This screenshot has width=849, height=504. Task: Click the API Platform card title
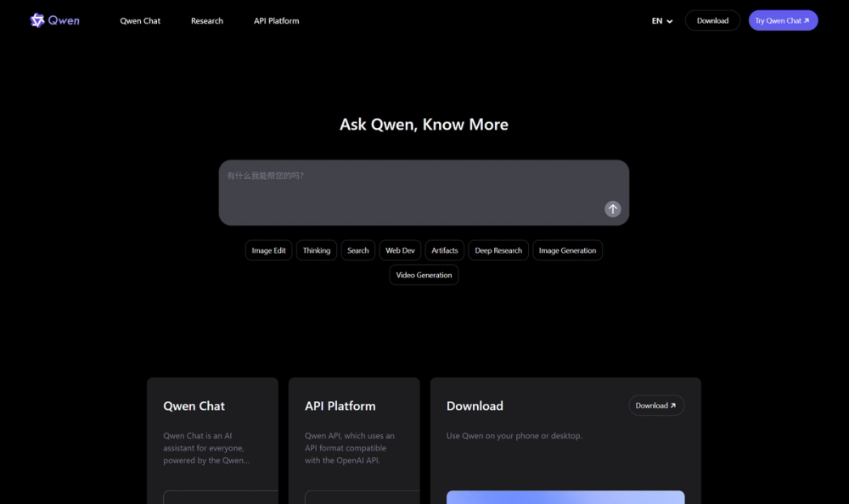340,406
